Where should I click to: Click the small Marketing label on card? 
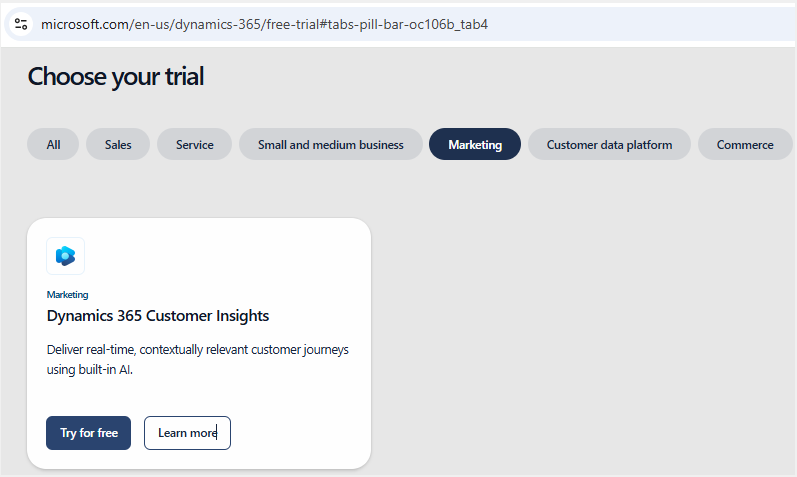click(x=67, y=295)
